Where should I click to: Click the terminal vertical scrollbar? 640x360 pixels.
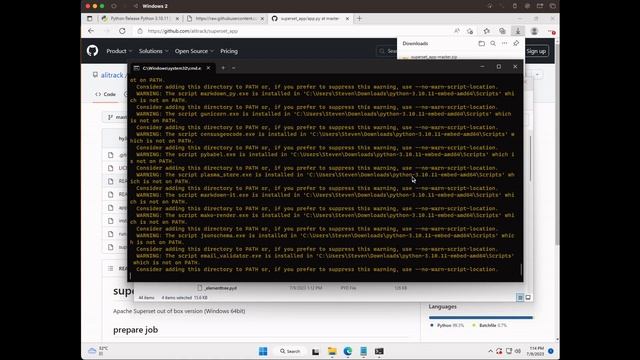coord(521,270)
